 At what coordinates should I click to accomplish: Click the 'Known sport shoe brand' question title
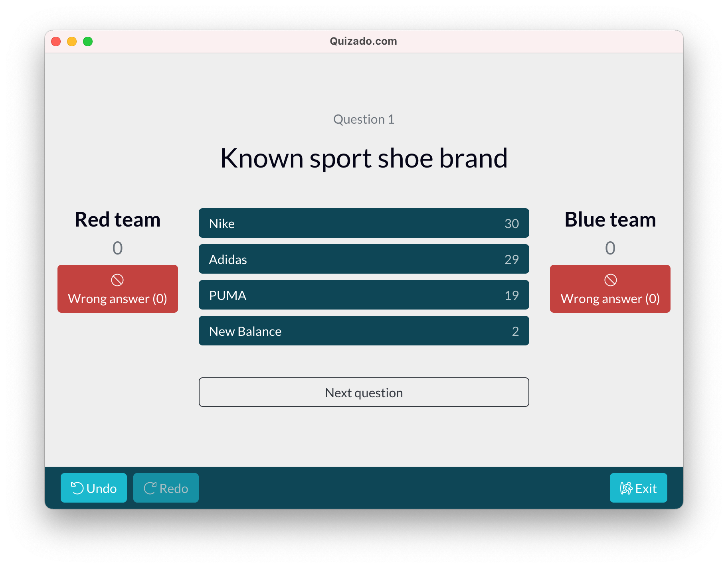click(x=364, y=158)
